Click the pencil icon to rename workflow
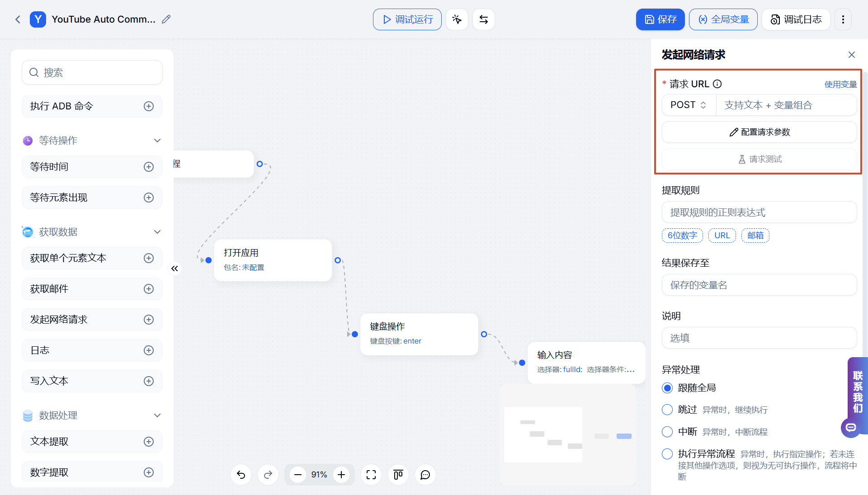Screen dimensions: 868x495 [x=166, y=19]
